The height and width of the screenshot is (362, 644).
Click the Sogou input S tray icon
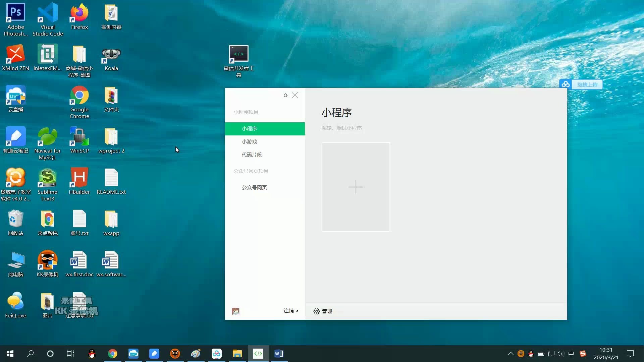point(583,354)
